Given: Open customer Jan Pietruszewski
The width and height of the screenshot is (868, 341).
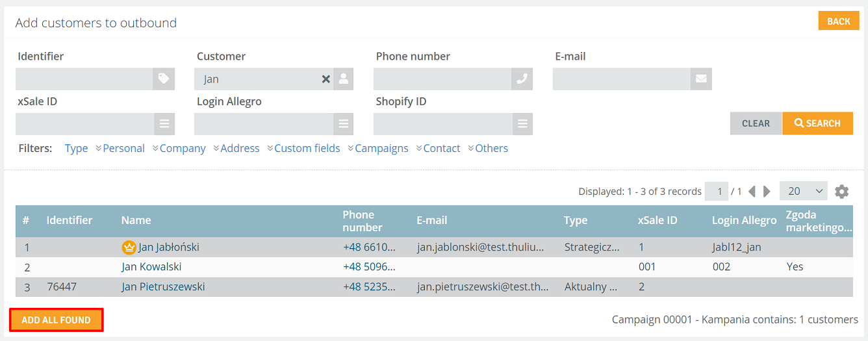Looking at the screenshot, I should coord(163,286).
